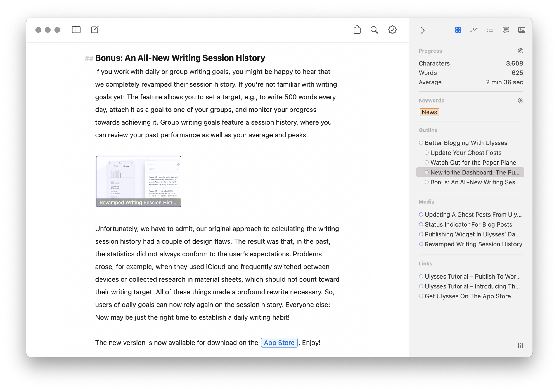
Task: Click the Outline section header
Action: point(428,130)
